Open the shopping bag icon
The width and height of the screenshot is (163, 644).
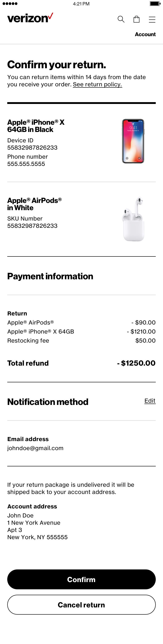[x=137, y=19]
